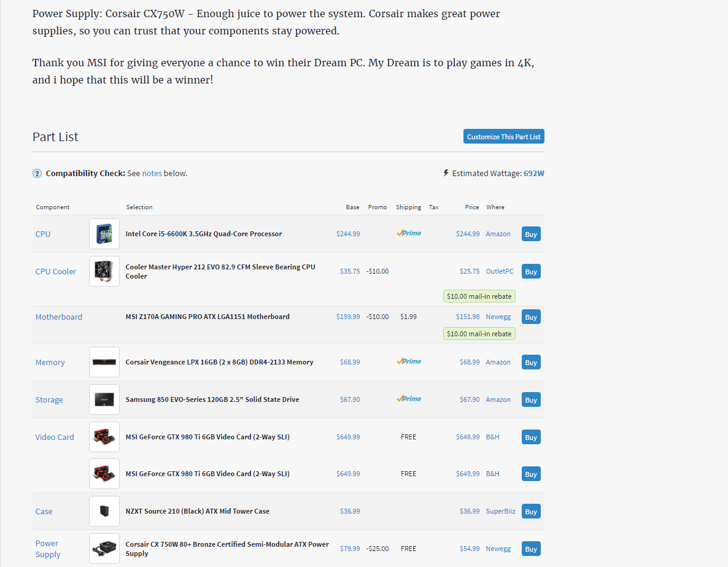Click the 692W estimated wattage link

[x=534, y=173]
